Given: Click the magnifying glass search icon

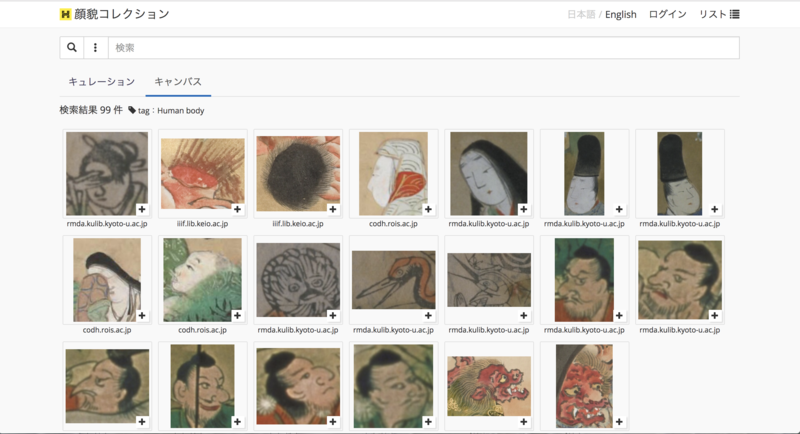Looking at the screenshot, I should tap(71, 47).
